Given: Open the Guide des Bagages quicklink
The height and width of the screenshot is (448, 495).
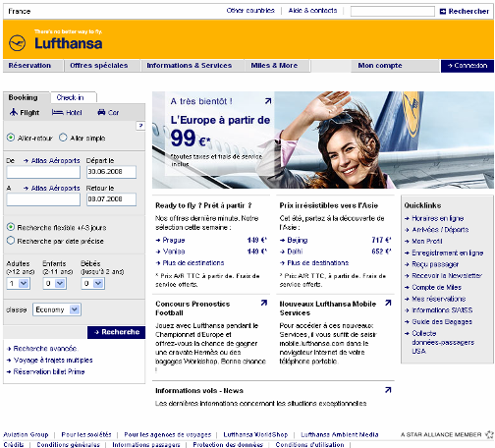Looking at the screenshot, I should point(438,321).
